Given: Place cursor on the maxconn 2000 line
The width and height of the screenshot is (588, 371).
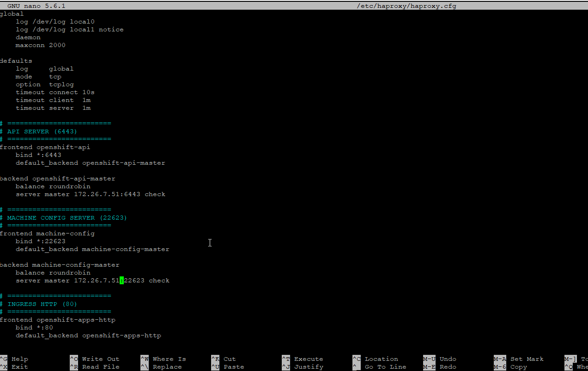Looking at the screenshot, I should click(x=41, y=45).
